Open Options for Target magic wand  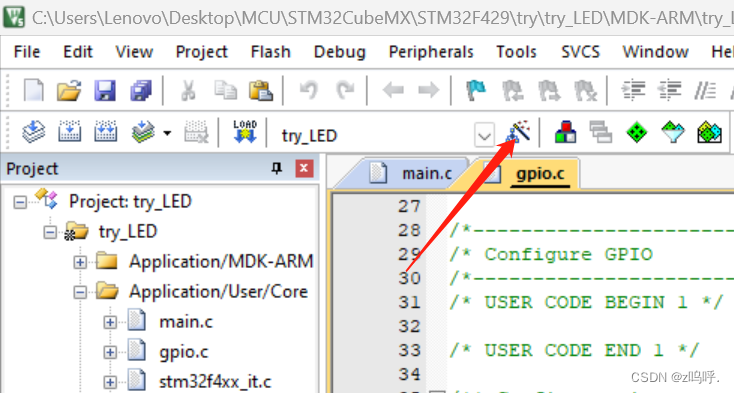[x=518, y=131]
